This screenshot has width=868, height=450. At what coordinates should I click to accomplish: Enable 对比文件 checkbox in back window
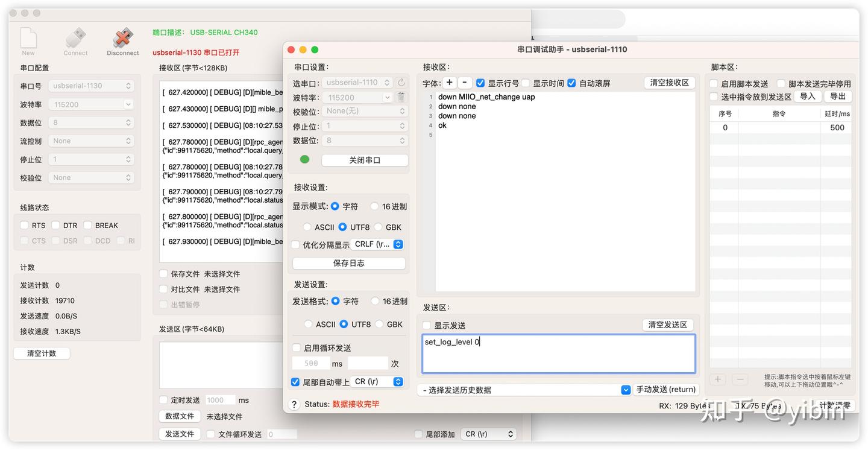click(x=163, y=289)
